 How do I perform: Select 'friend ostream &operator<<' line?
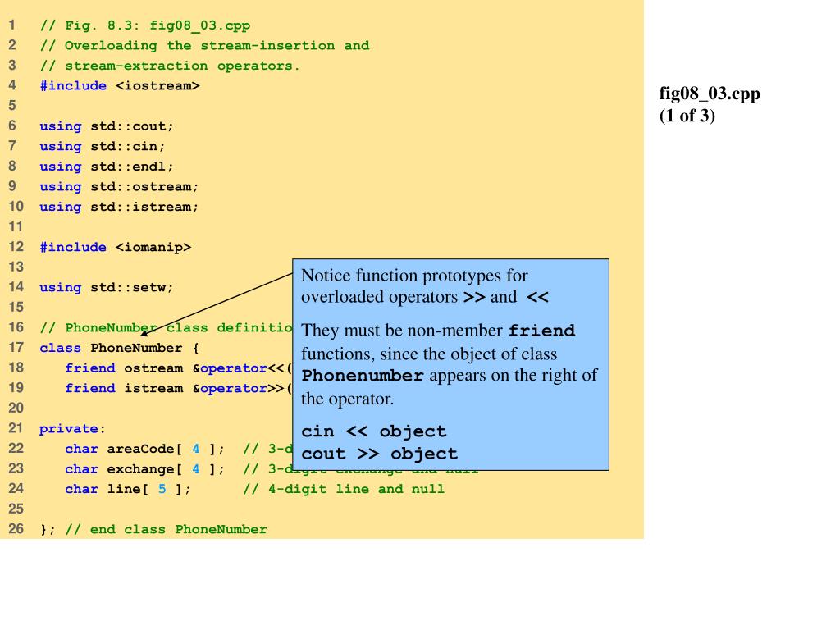[179, 368]
